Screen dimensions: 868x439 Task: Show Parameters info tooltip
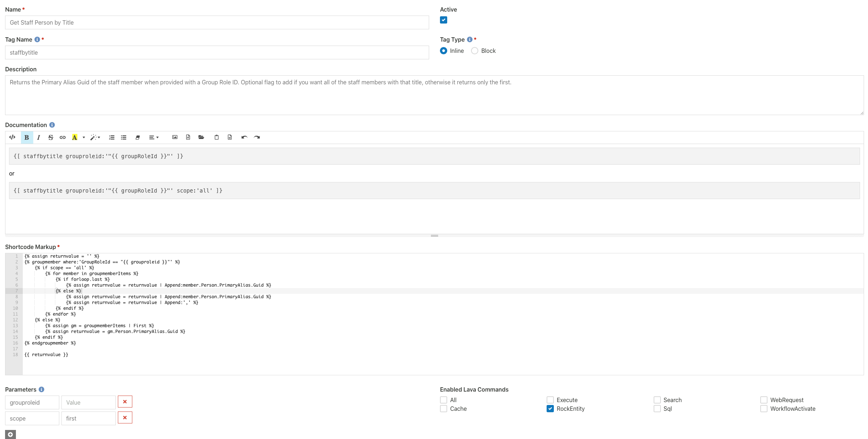tap(42, 389)
